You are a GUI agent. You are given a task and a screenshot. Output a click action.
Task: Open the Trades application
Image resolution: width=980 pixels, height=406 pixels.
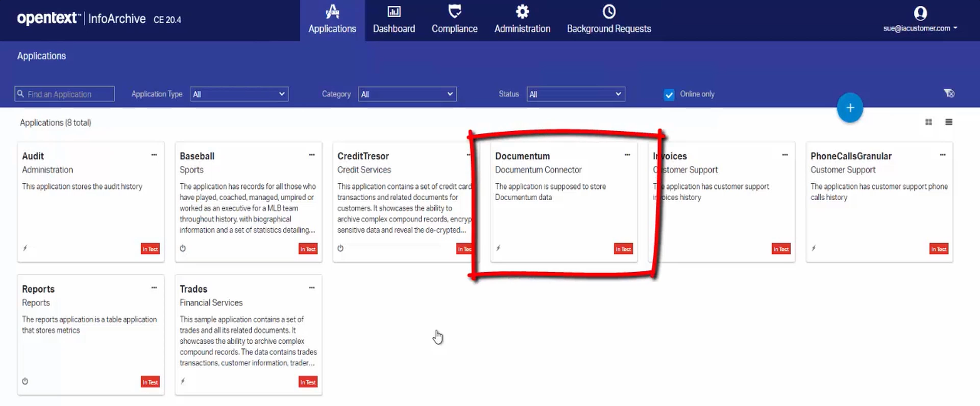[193, 289]
